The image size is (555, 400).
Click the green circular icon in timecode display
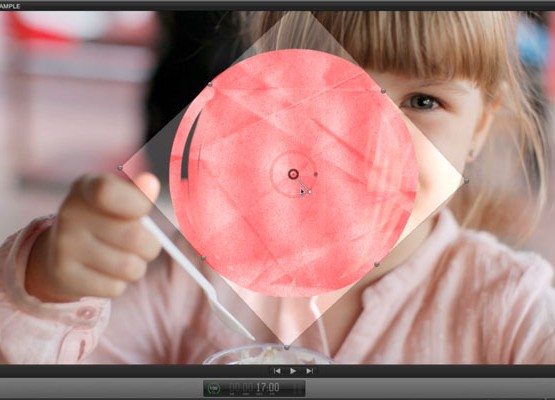pos(214,389)
